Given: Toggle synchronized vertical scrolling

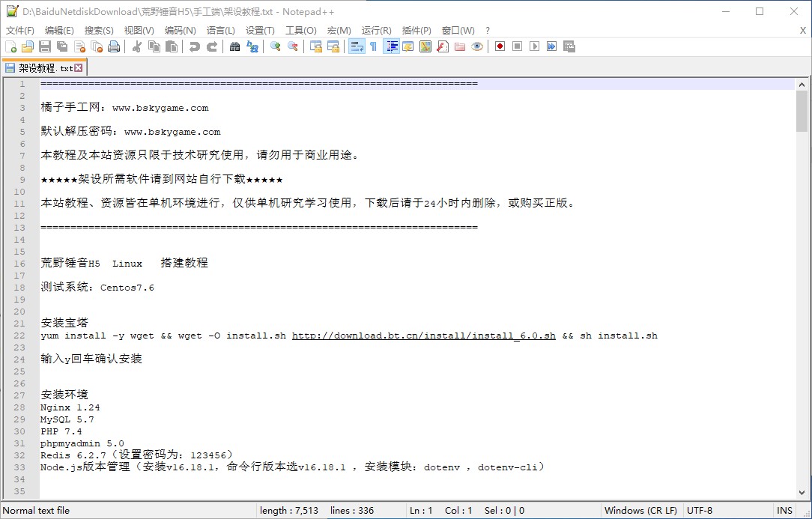Looking at the screenshot, I should [x=316, y=46].
